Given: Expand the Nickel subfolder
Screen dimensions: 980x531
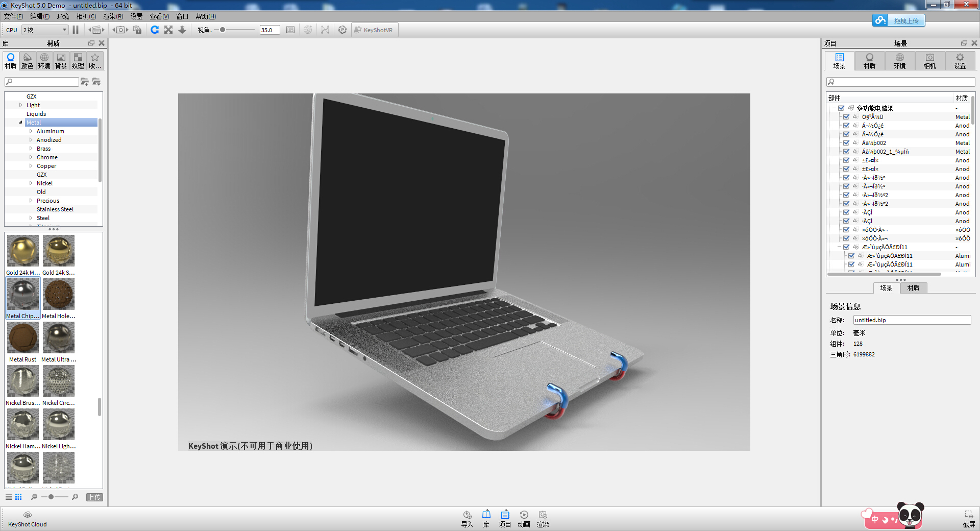Looking at the screenshot, I should (31, 183).
